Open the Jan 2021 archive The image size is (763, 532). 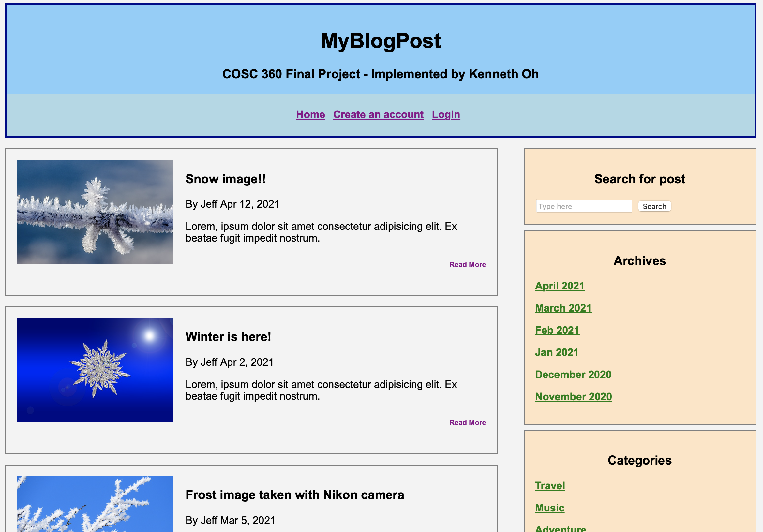point(557,352)
